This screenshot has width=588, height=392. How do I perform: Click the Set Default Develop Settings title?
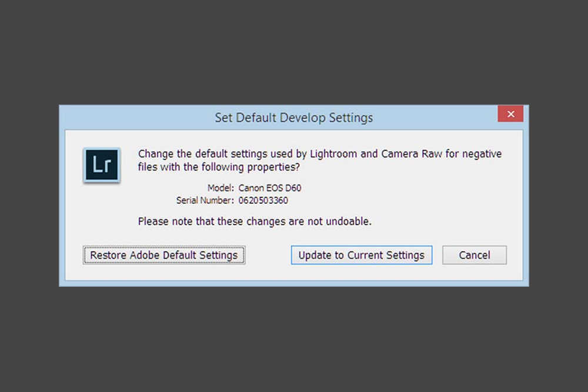click(293, 118)
